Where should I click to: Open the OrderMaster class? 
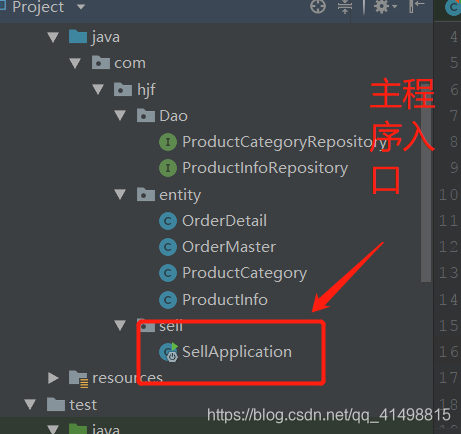tap(229, 247)
